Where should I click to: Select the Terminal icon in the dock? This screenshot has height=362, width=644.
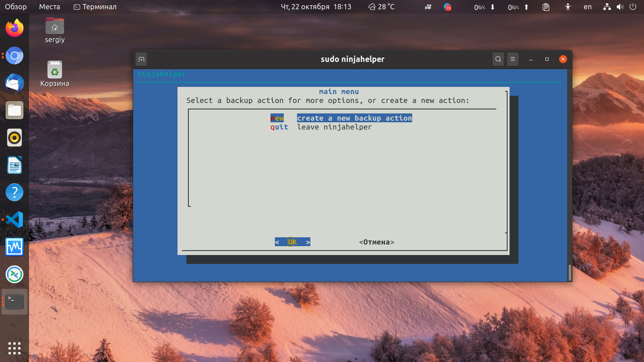coord(14,302)
